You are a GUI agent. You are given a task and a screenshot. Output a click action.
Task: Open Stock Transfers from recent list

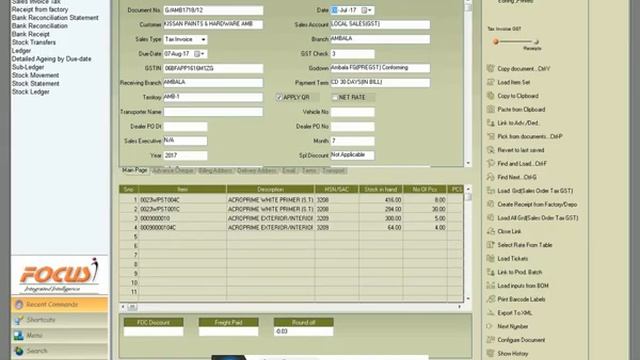pyautogui.click(x=34, y=42)
